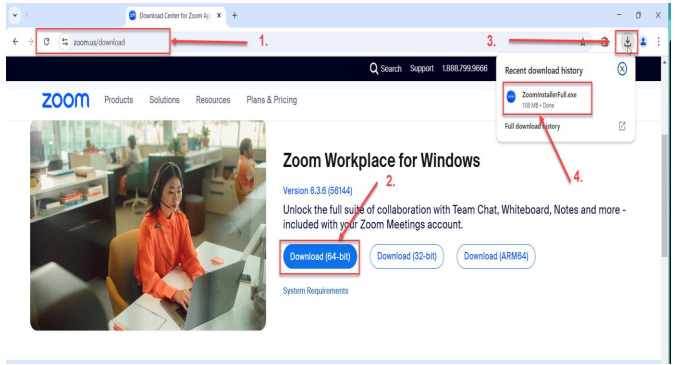Minimize the browser window
This screenshot has height=365, width=681.
pos(619,15)
